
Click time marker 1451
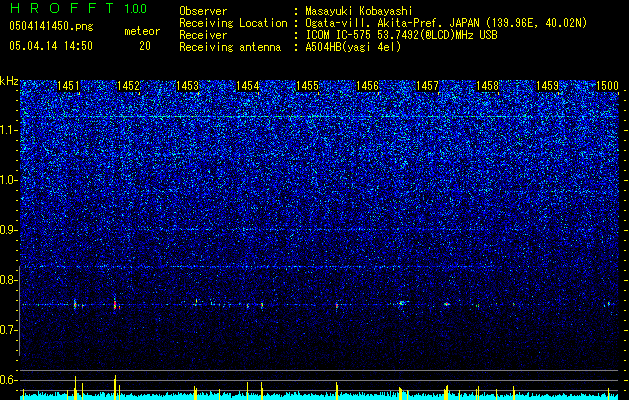click(x=68, y=85)
